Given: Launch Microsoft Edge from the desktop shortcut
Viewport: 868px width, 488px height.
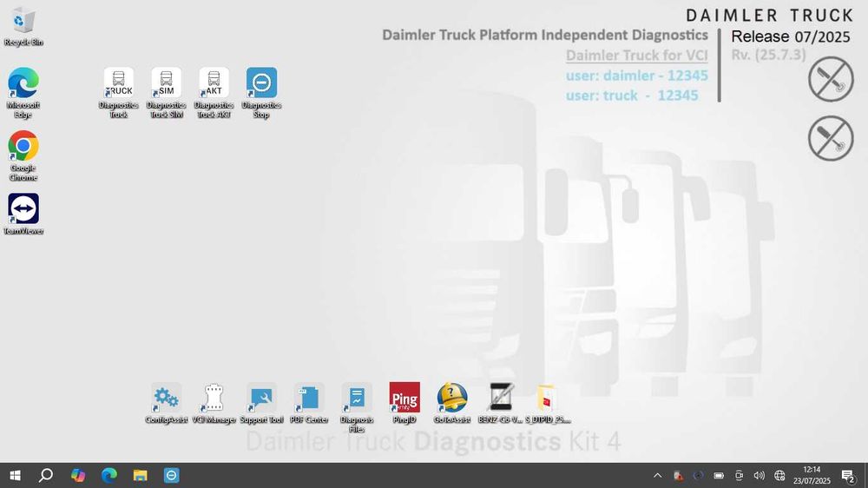Looking at the screenshot, I should (x=23, y=92).
